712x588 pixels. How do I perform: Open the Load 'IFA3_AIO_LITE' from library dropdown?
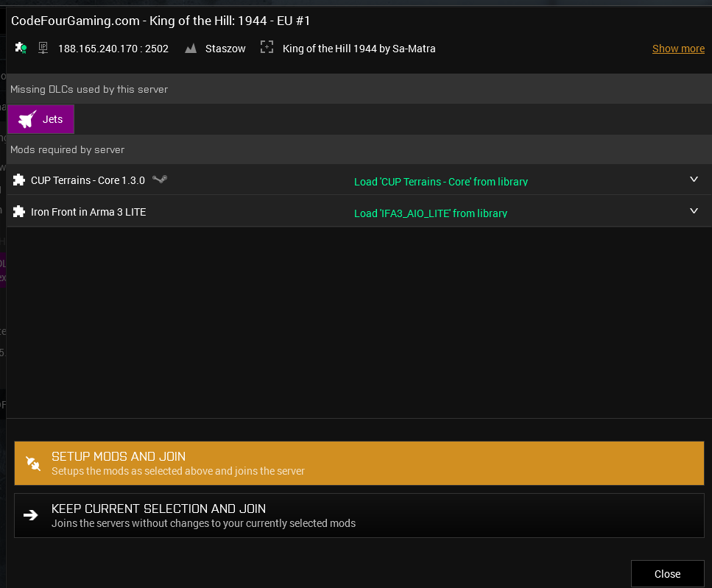point(431,213)
